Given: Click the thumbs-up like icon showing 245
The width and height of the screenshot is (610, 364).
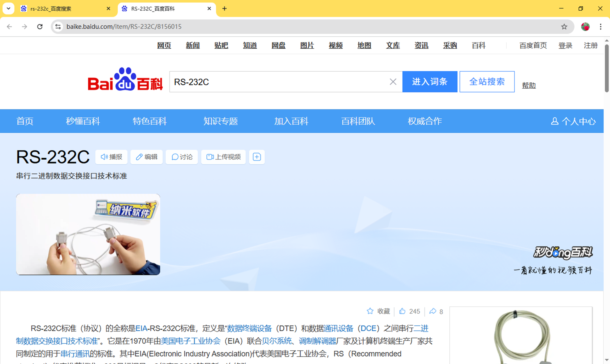Looking at the screenshot, I should pyautogui.click(x=402, y=311).
